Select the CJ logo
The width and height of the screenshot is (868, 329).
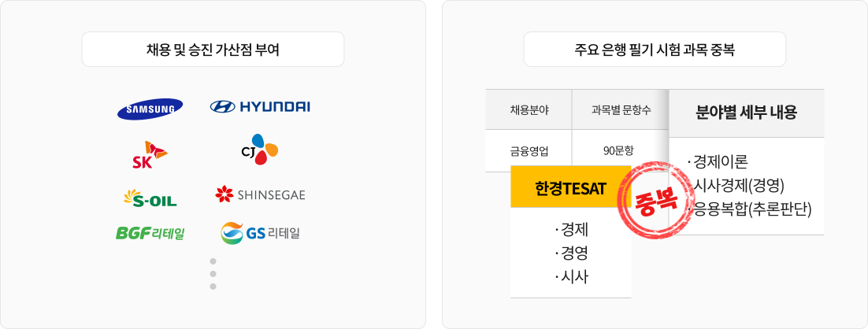260,150
